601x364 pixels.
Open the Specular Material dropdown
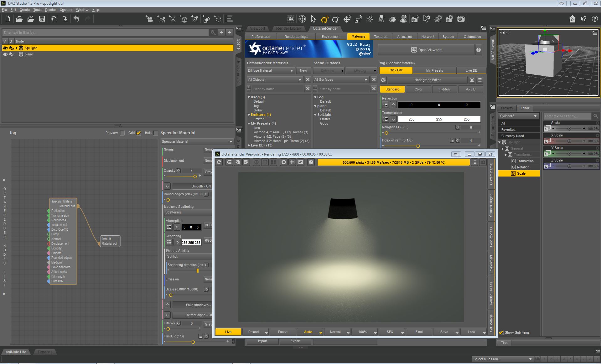[197, 142]
